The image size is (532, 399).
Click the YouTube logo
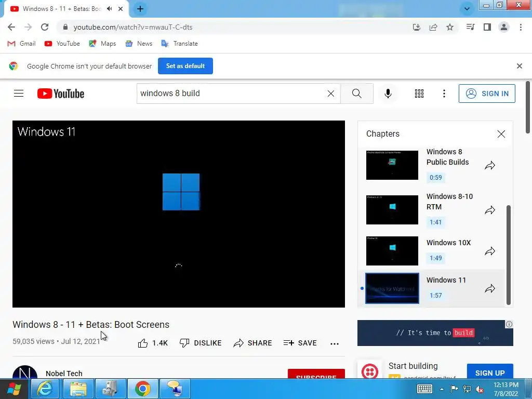click(61, 94)
